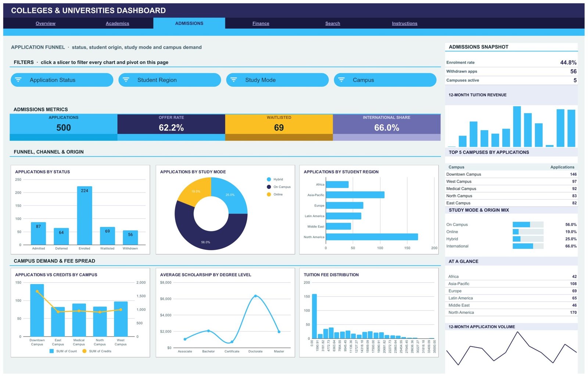
Task: Click the Withdrawn bar labeled 56
Action: coord(130,237)
